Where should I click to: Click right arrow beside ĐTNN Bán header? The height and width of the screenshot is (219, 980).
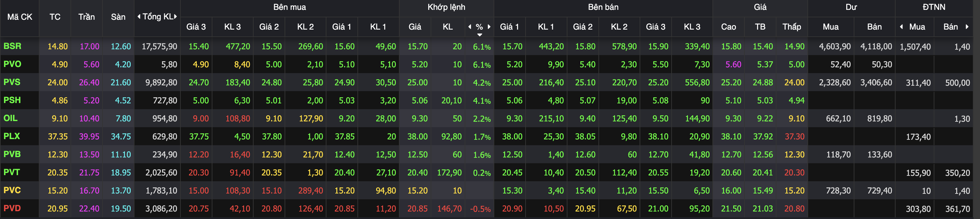967,27
